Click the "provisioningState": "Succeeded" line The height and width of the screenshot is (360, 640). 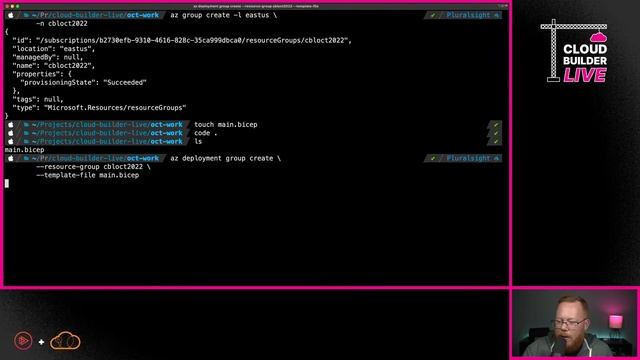click(x=84, y=82)
